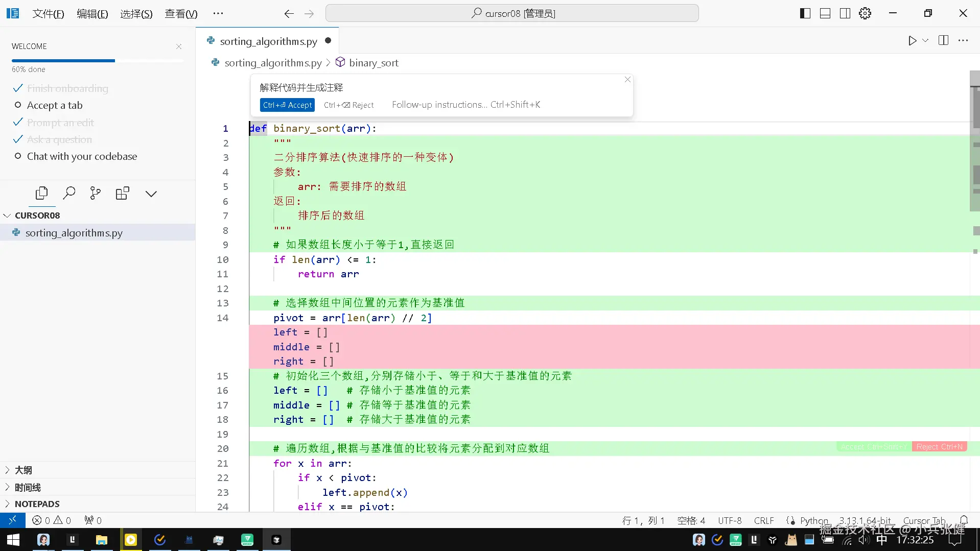Open the Windows Start menu
980x551 pixels.
[x=13, y=540]
